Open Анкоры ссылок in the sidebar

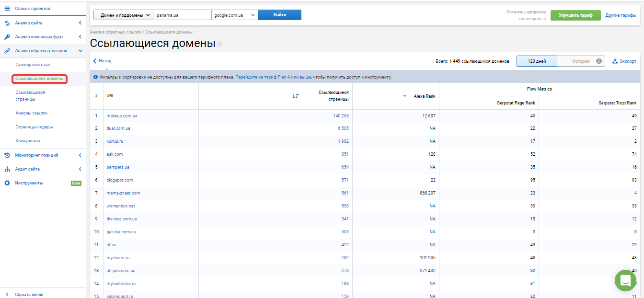click(31, 113)
